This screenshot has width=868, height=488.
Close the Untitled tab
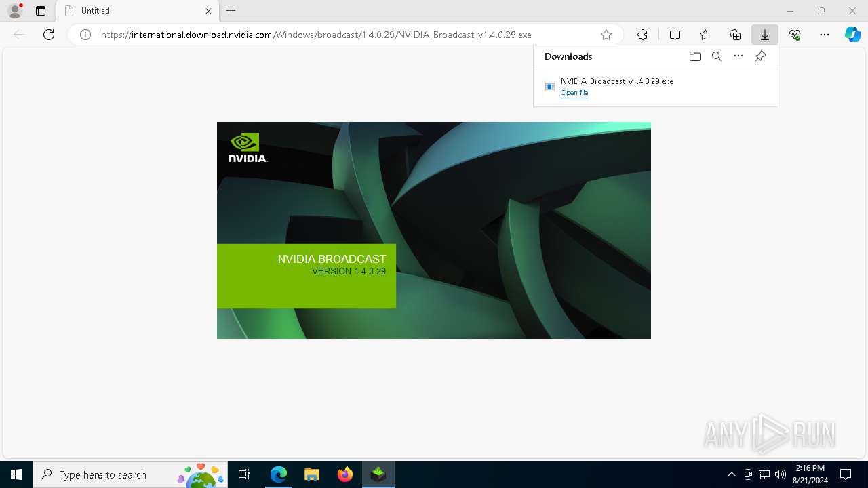point(208,11)
